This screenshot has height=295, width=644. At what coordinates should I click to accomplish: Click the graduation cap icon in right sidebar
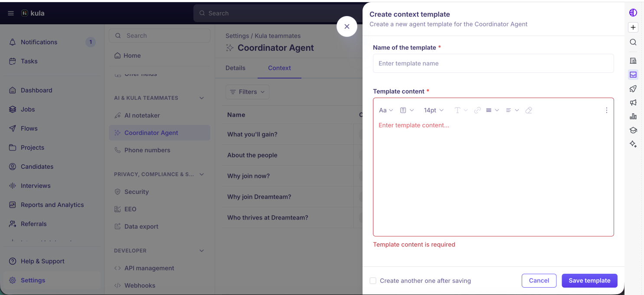633,130
